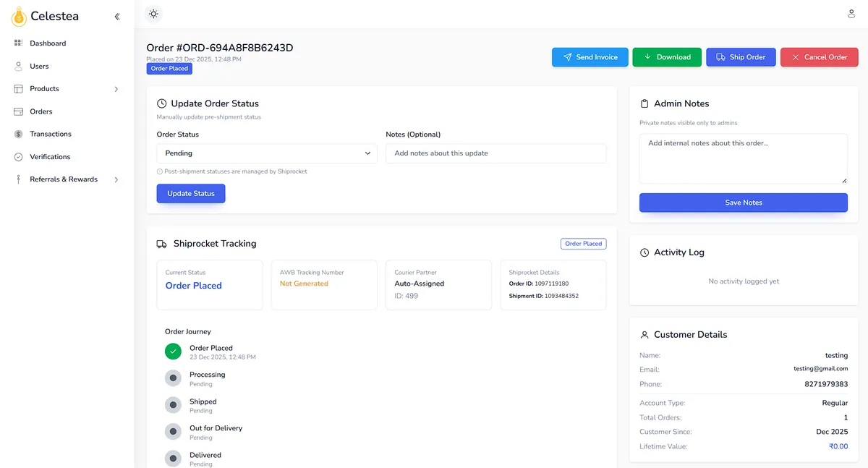Click the Ship Order button
The image size is (868, 468).
(741, 57)
